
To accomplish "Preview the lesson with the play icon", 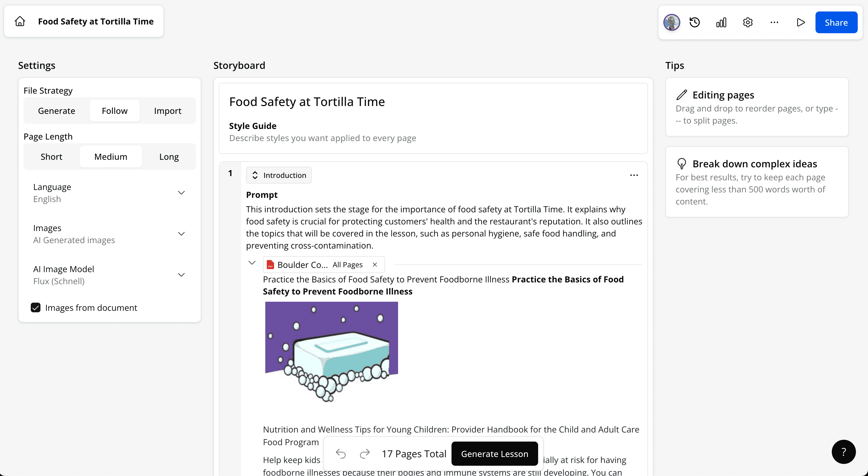I will (x=801, y=22).
